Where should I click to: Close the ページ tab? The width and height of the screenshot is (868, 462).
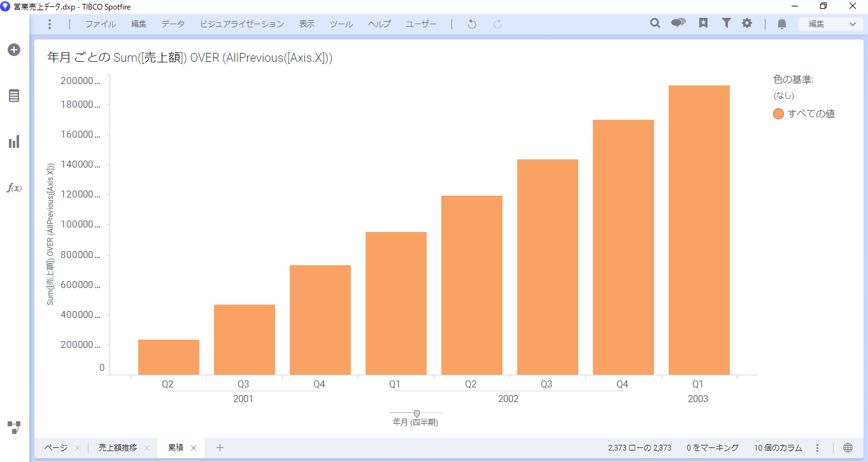tap(78, 448)
